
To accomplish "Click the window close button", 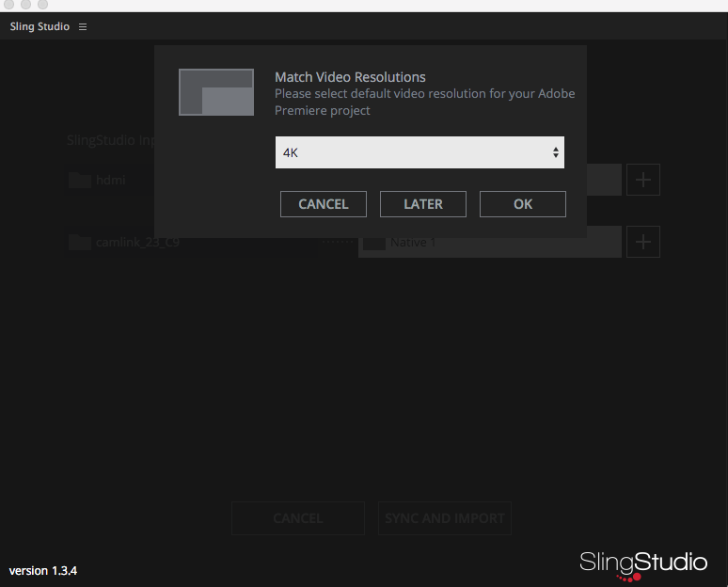I will 8,4.
